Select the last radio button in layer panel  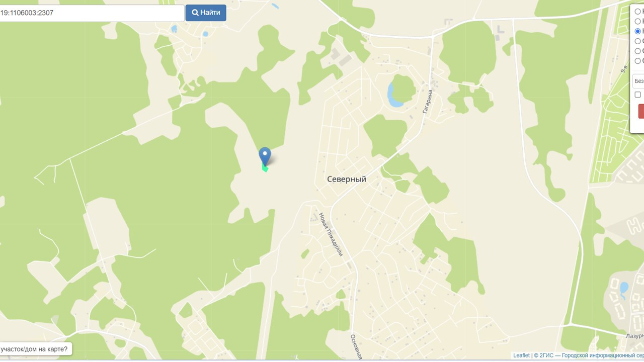[637, 61]
